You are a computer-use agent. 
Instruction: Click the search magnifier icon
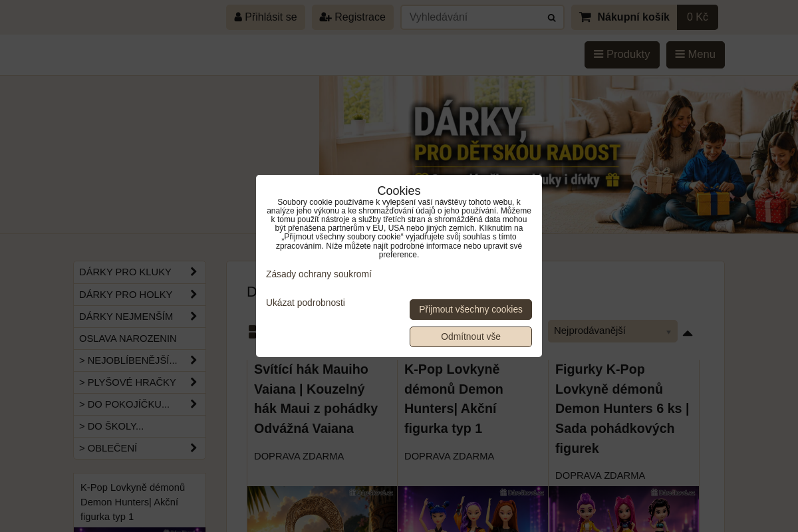[551, 17]
